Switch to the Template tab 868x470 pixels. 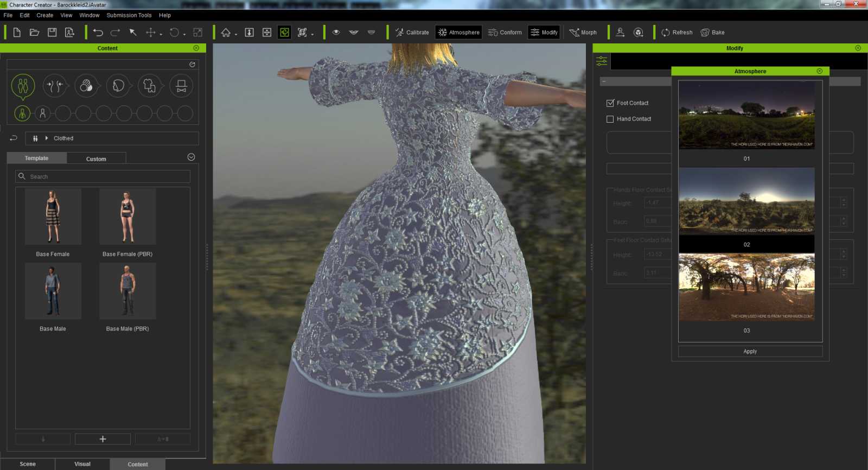tap(36, 158)
